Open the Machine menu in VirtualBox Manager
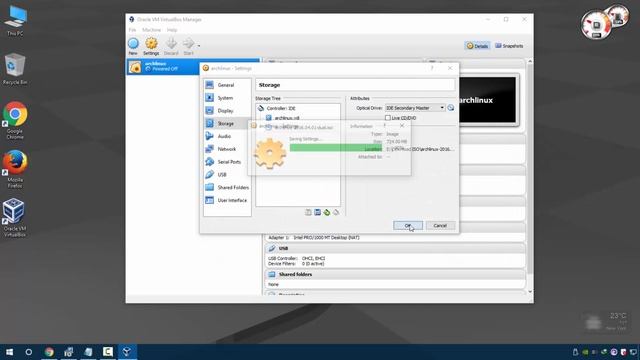Screen dimensions: 640x360 click(151, 30)
